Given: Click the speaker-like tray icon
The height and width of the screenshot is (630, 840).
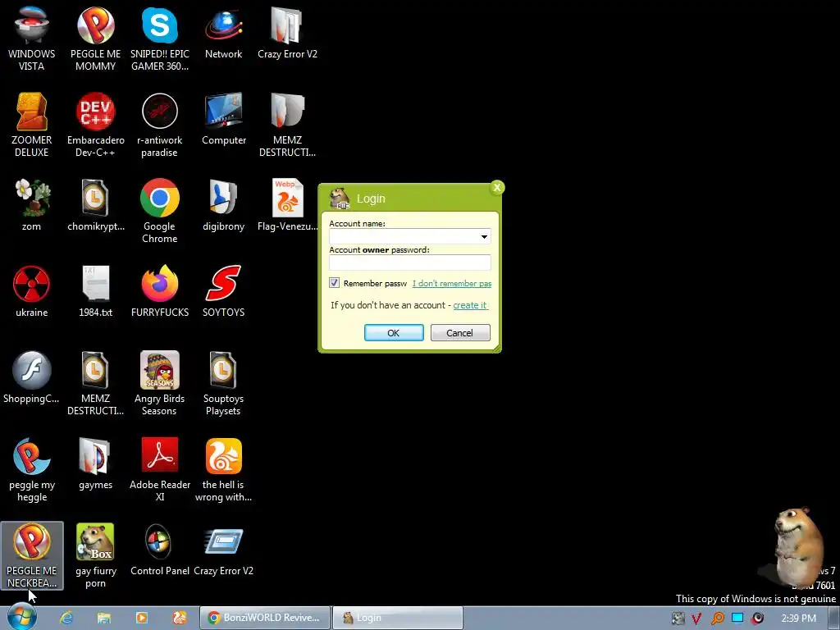Looking at the screenshot, I should (757, 619).
